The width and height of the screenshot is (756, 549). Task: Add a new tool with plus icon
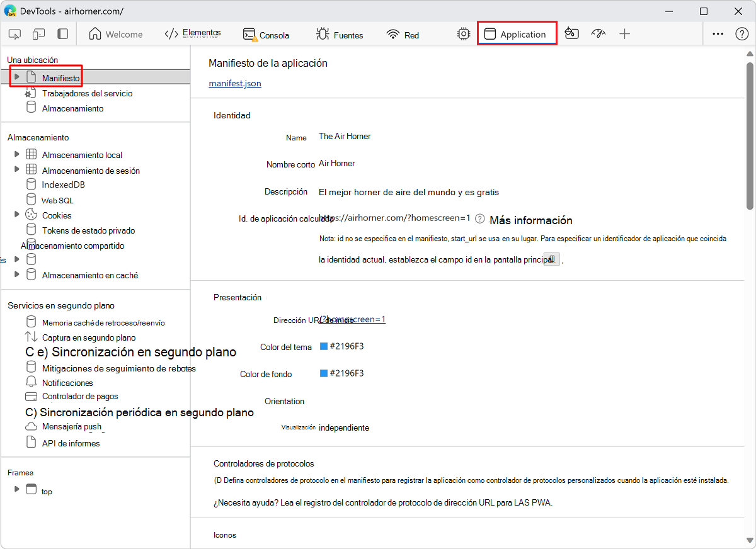point(624,34)
